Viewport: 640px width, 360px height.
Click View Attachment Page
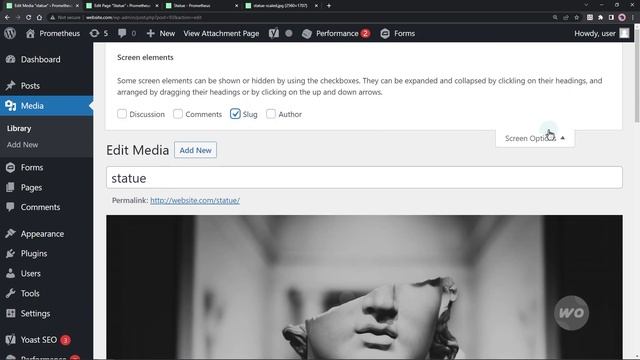coord(221,33)
